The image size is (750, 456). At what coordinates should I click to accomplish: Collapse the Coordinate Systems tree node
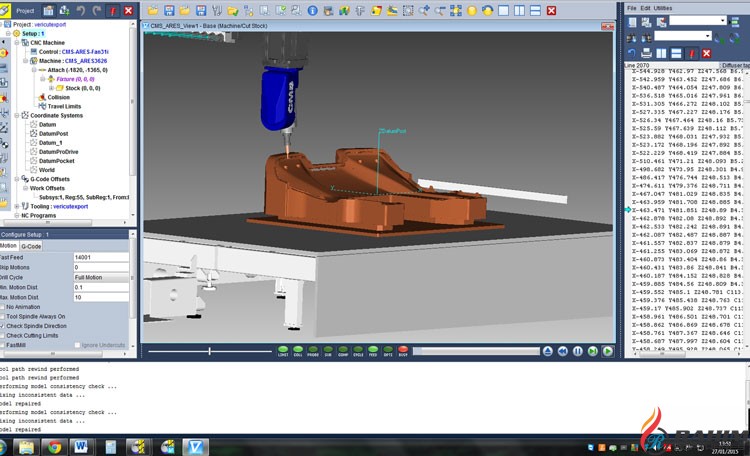point(19,115)
